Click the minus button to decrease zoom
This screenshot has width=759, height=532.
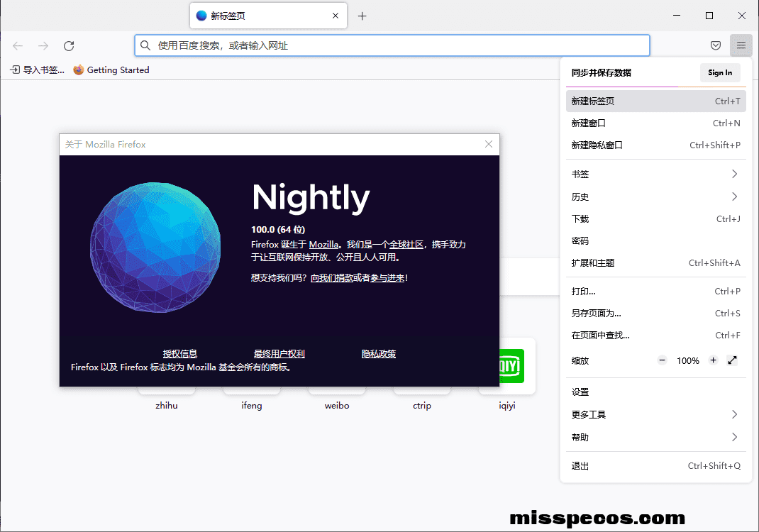pyautogui.click(x=662, y=360)
